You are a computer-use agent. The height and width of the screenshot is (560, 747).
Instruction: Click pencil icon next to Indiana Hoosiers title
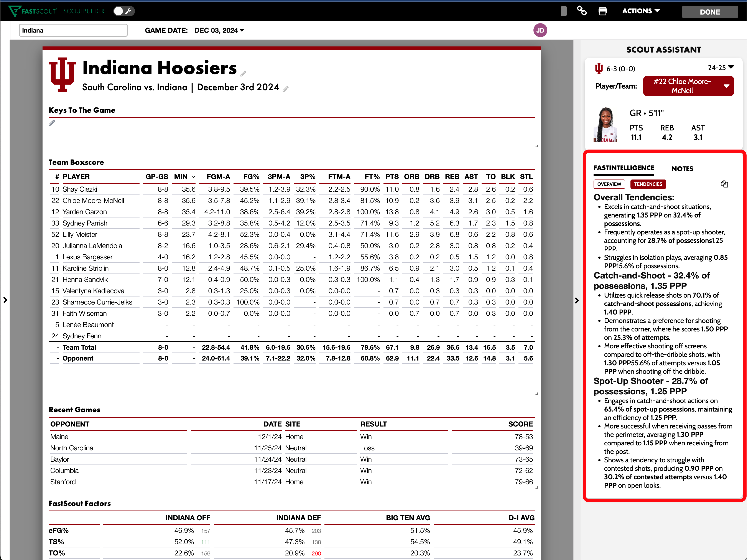(x=243, y=74)
